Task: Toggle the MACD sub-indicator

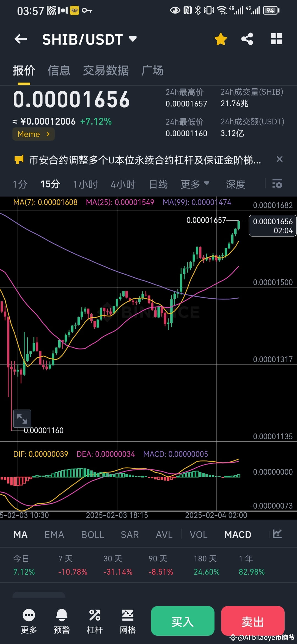Action: click(x=238, y=534)
